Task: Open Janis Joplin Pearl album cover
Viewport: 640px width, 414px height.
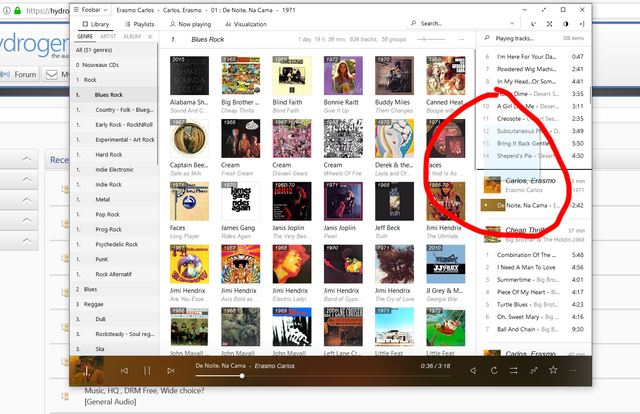Action: click(x=343, y=201)
